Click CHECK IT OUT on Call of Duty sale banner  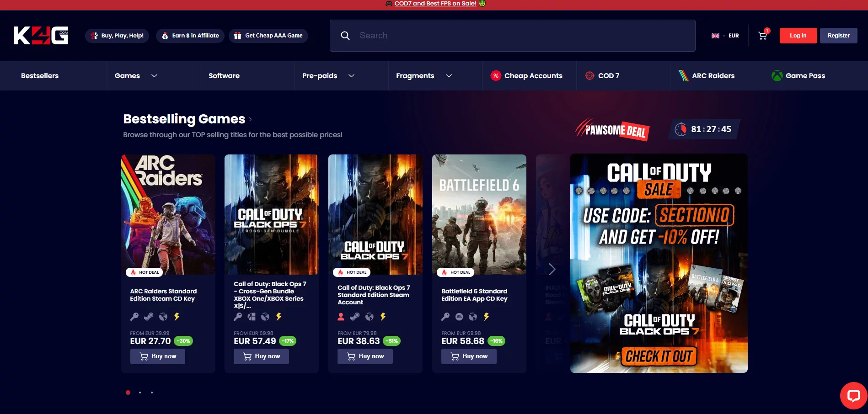click(659, 356)
